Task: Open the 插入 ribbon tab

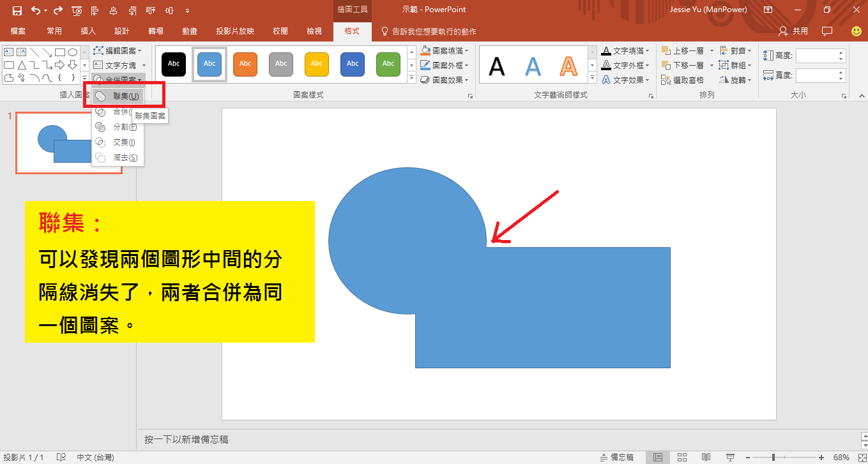Action: click(88, 31)
